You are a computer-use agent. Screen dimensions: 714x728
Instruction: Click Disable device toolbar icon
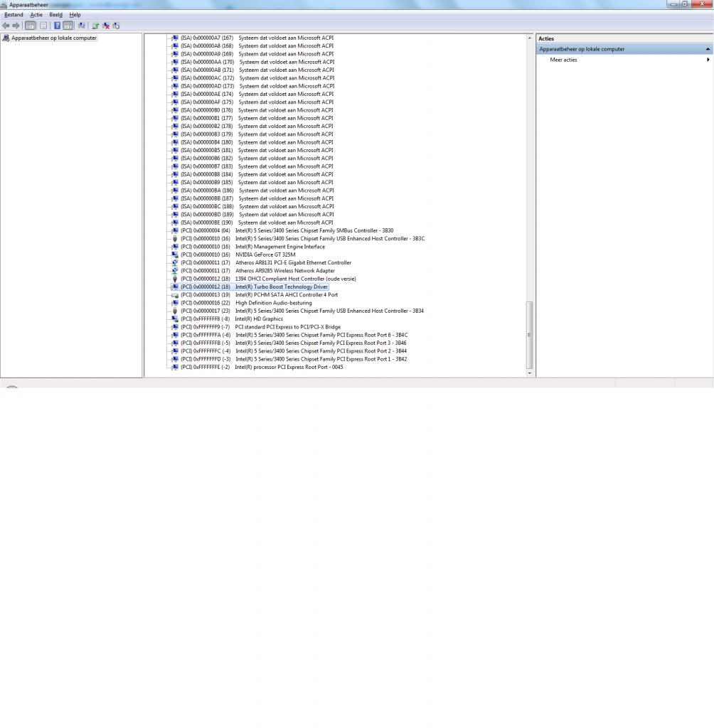click(x=116, y=26)
